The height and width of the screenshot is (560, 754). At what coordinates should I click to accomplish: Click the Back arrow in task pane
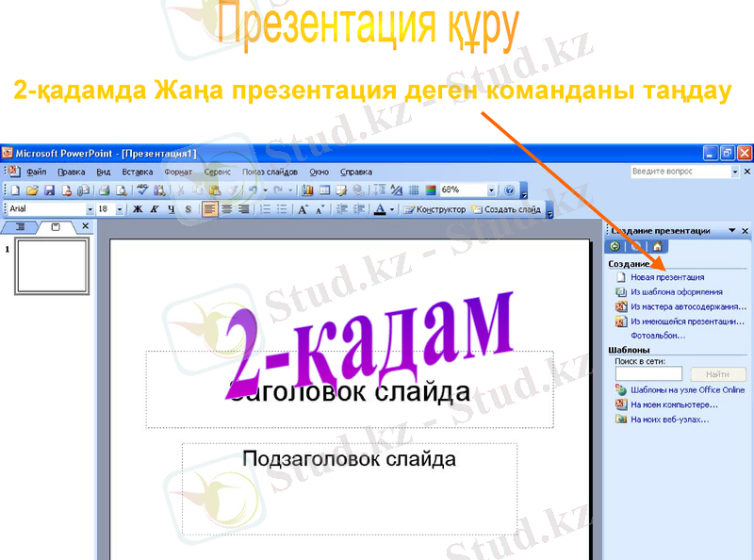(615, 247)
